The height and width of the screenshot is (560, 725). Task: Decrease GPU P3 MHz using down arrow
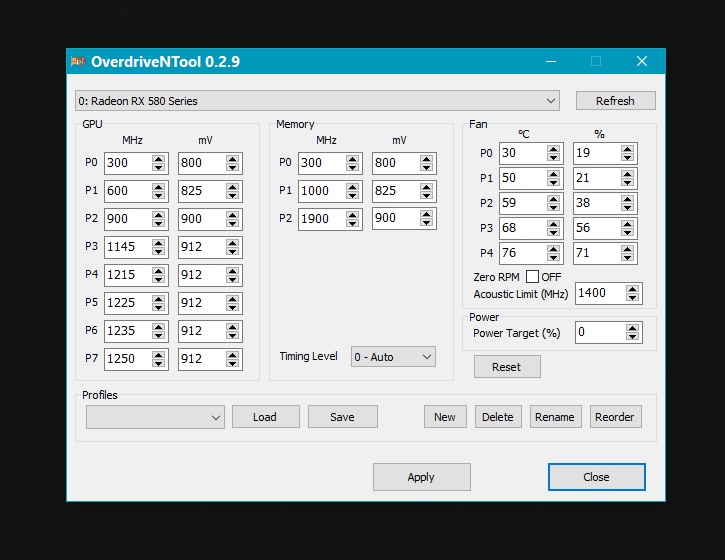pyautogui.click(x=159, y=251)
